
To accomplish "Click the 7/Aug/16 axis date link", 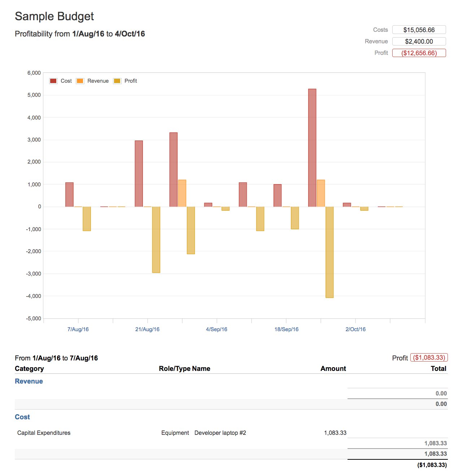I will [78, 329].
